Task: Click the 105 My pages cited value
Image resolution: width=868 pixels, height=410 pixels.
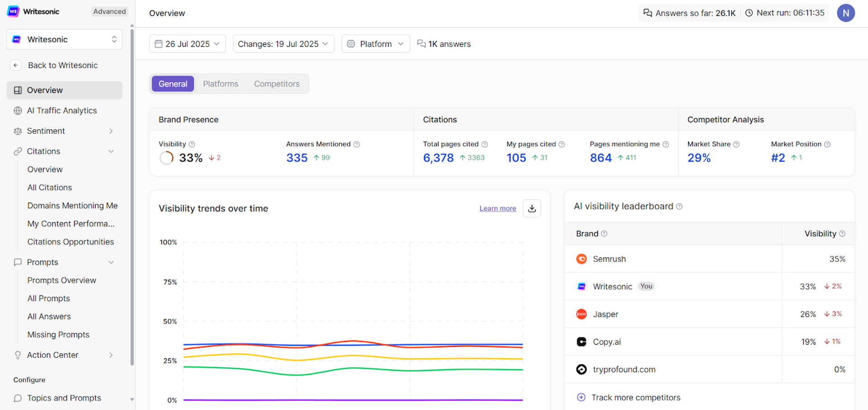Action: coord(516,158)
